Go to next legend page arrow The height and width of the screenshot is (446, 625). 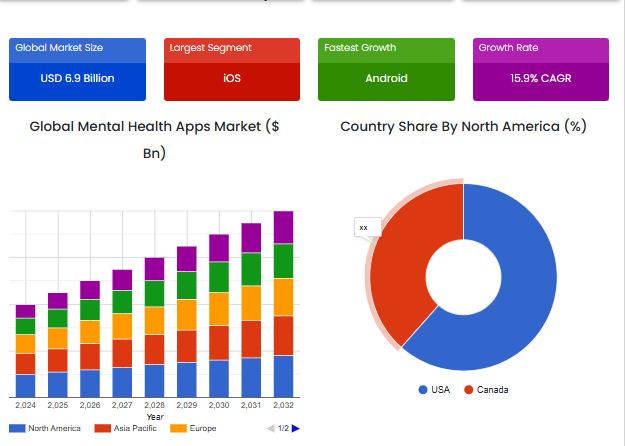pos(295,428)
